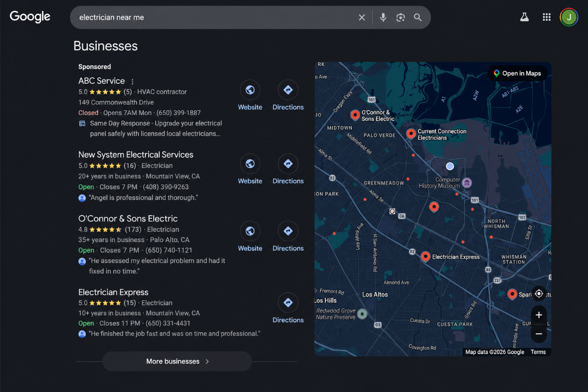
Task: Select O'Connor & Sons Electric map pin
Action: 355,115
